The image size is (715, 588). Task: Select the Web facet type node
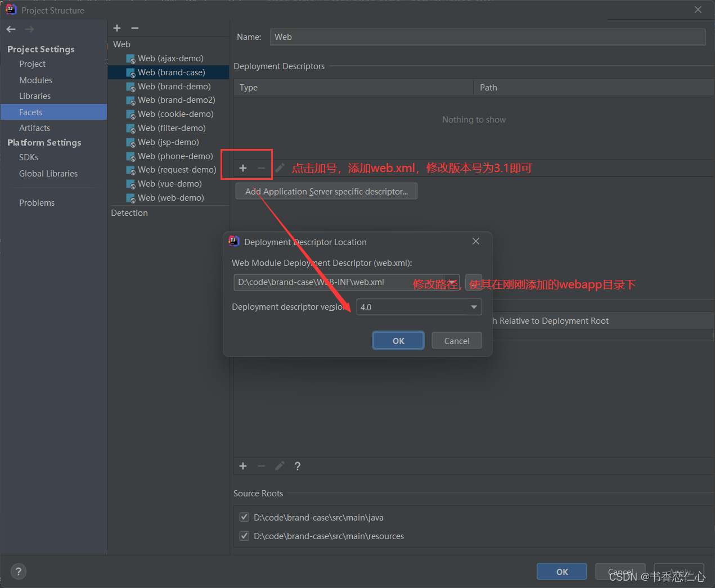[x=122, y=44]
